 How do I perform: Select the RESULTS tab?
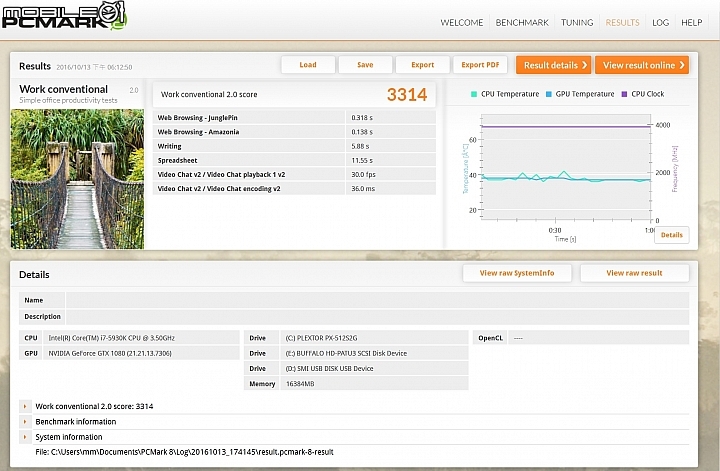622,22
